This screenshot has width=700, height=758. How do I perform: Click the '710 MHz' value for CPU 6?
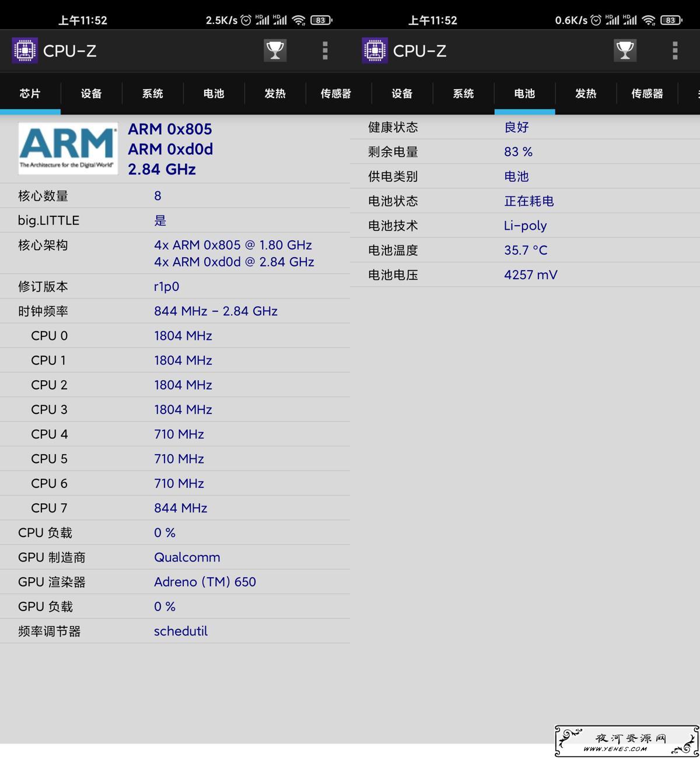(179, 483)
